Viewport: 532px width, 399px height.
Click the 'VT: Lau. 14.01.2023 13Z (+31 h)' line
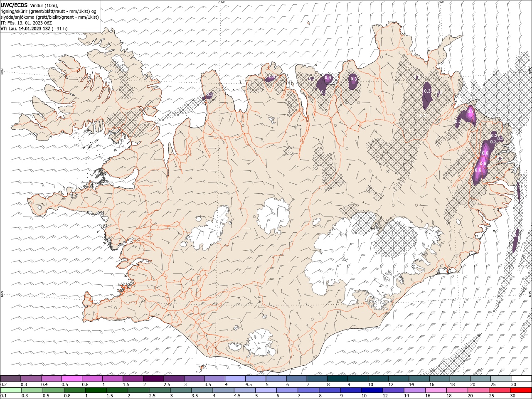(34, 29)
